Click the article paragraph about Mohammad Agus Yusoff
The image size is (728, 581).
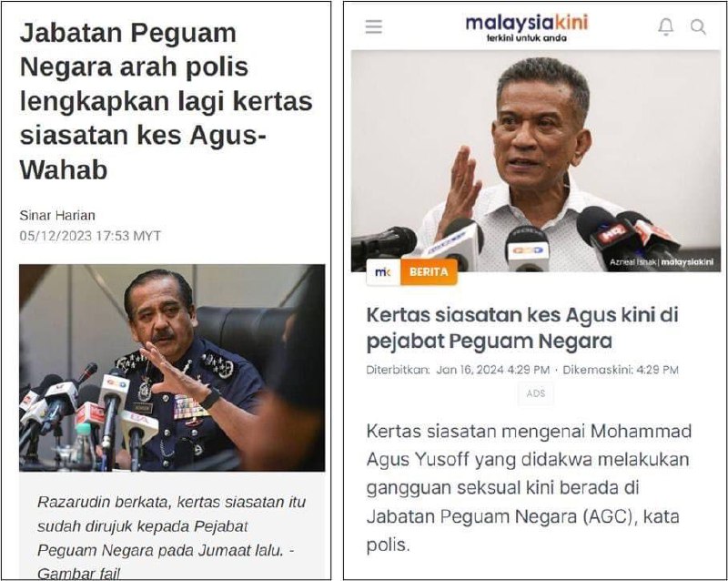coord(529,487)
